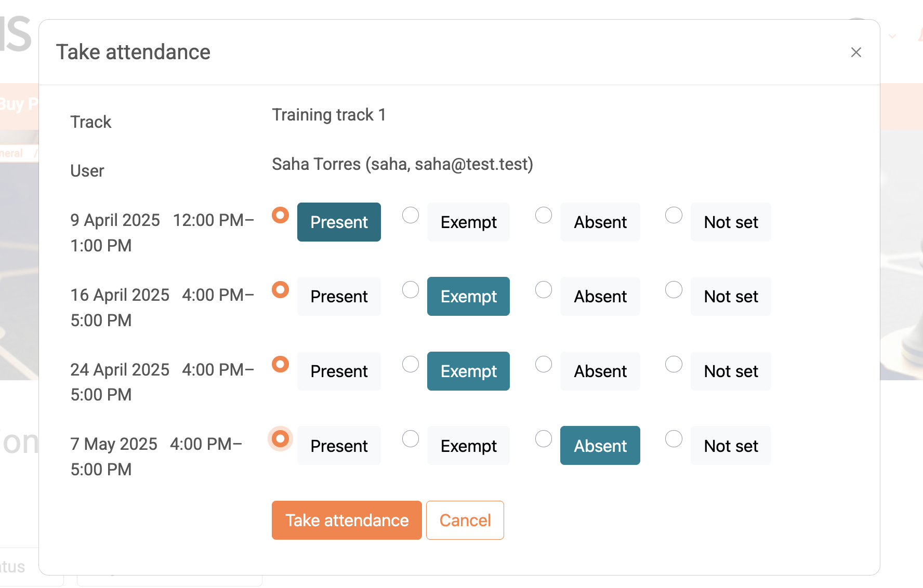Image resolution: width=923 pixels, height=588 pixels.
Task: Click the Absent label for 24 April
Action: click(x=600, y=371)
